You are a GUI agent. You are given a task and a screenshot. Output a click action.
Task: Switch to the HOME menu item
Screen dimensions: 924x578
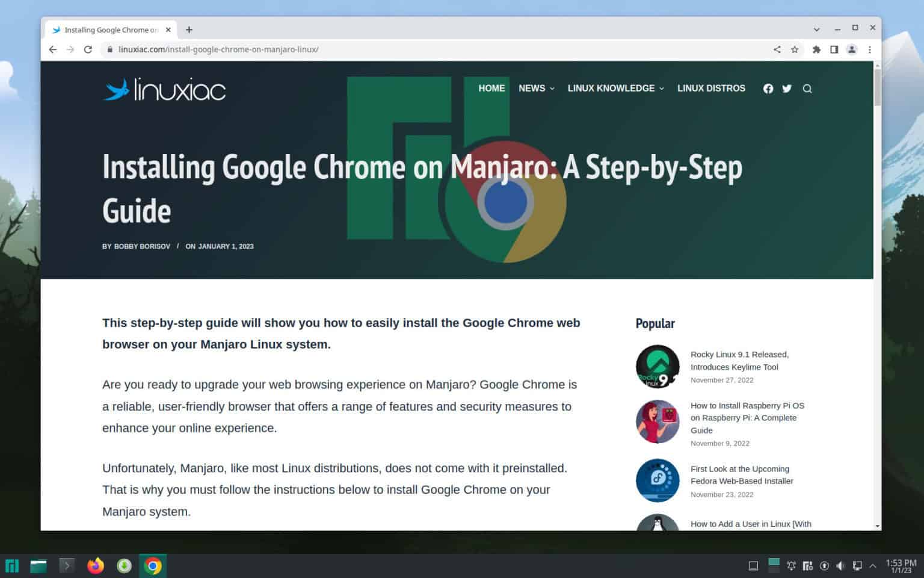coord(491,89)
